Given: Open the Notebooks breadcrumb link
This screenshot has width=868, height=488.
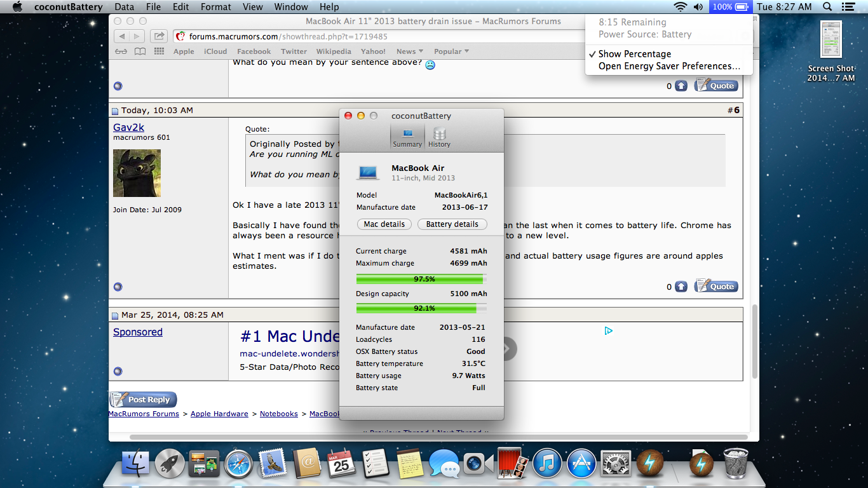Looking at the screenshot, I should [279, 414].
